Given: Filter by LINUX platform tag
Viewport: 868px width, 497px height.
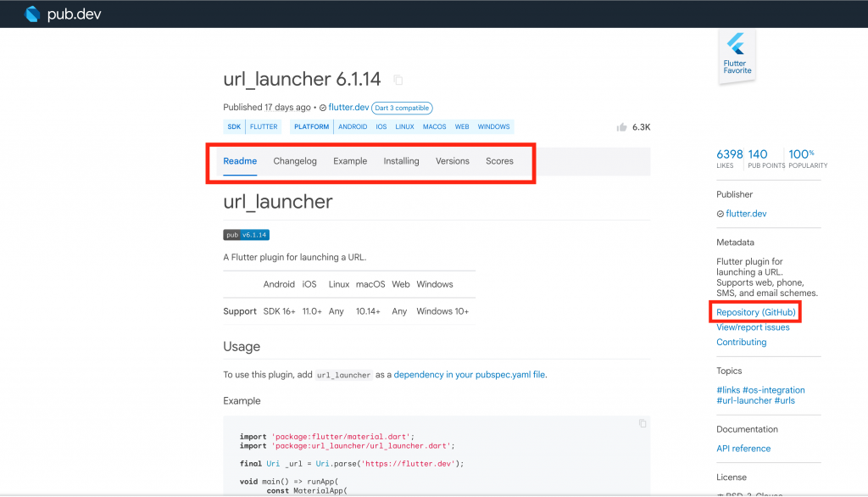Looking at the screenshot, I should pyautogui.click(x=404, y=127).
